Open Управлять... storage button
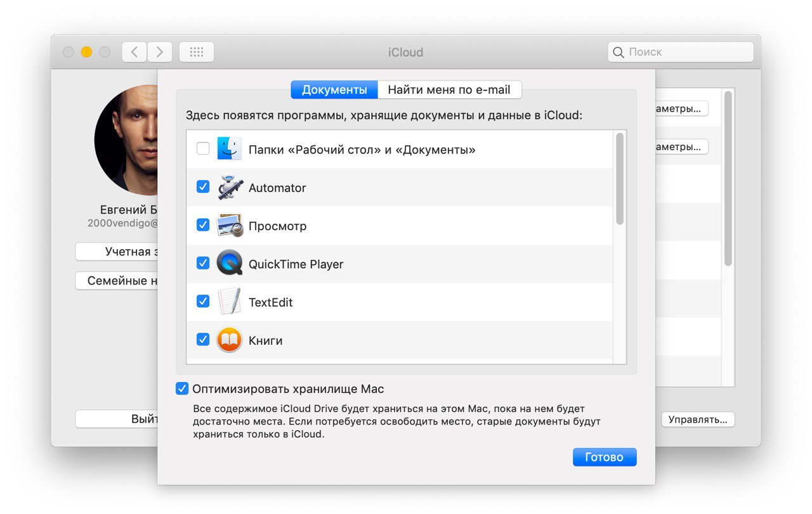 pos(698,420)
